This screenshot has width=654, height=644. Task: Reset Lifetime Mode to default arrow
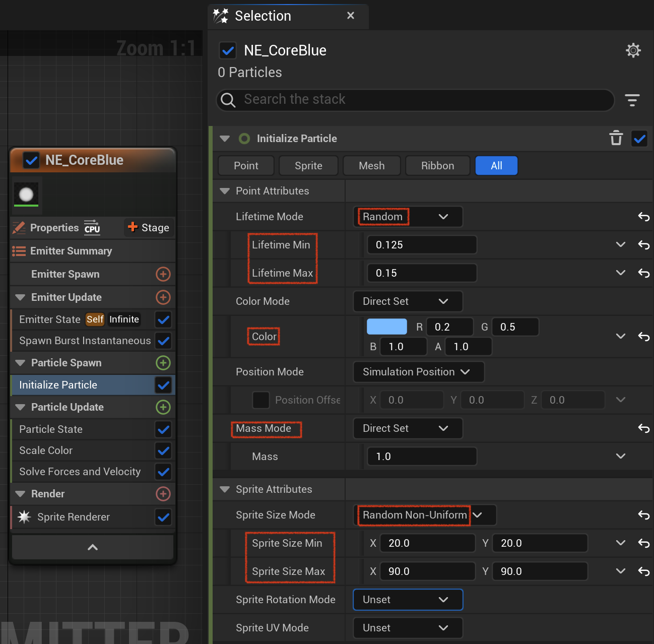click(644, 217)
